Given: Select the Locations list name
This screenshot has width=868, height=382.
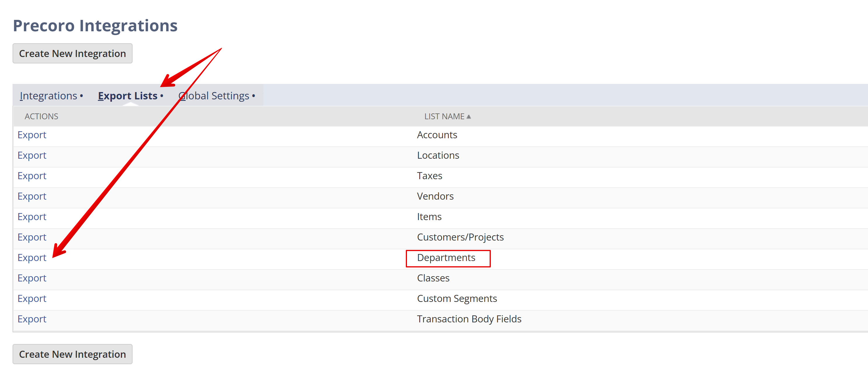Looking at the screenshot, I should 438,155.
